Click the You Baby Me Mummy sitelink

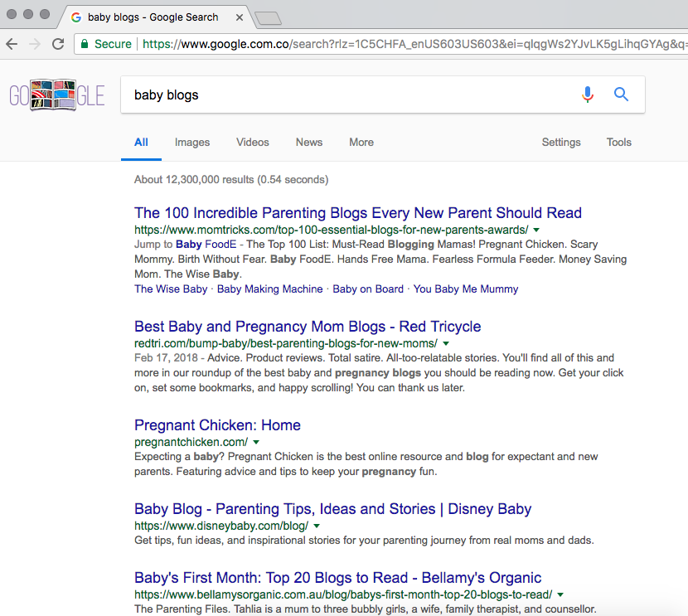466,289
